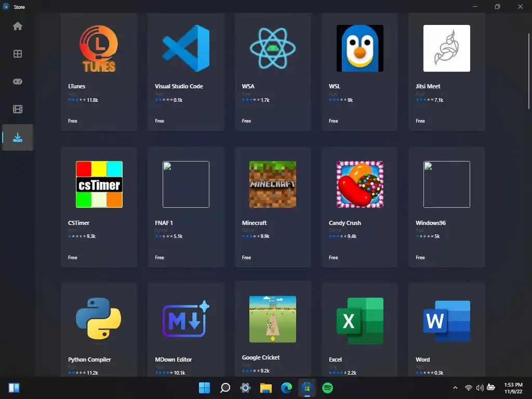Click the Minecraft title text
Viewport: 532px width, 399px height.
pyautogui.click(x=254, y=223)
